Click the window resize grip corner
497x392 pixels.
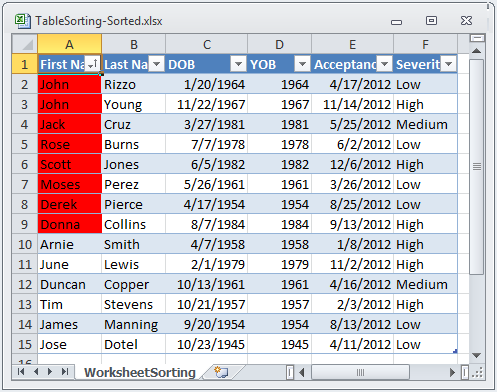477,372
